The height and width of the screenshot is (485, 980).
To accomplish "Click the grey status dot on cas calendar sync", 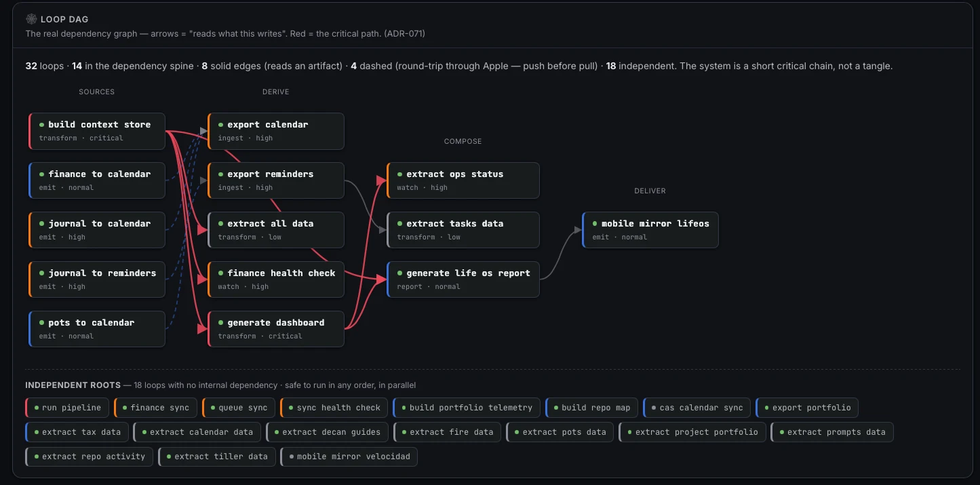I will tap(654, 408).
